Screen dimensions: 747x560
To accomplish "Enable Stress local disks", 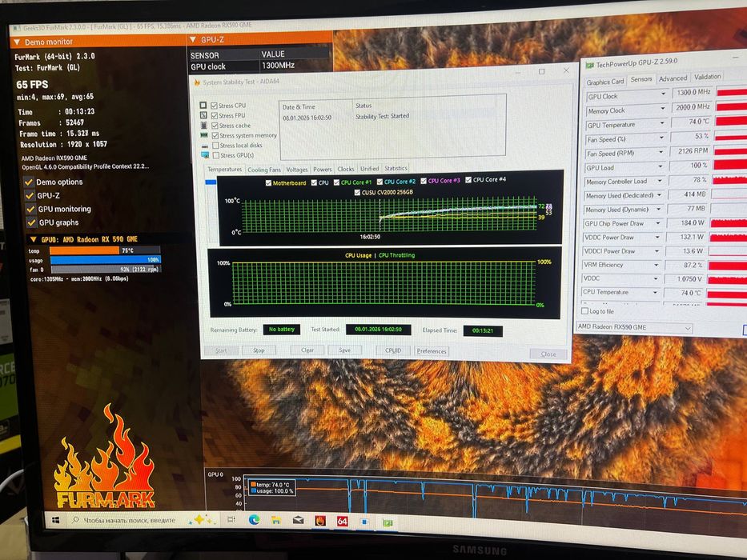I will 216,146.
